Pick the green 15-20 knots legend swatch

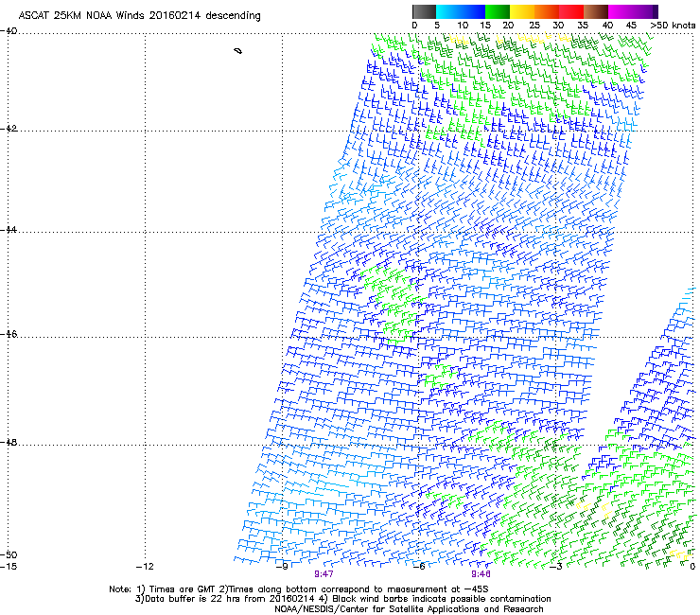[498, 11]
